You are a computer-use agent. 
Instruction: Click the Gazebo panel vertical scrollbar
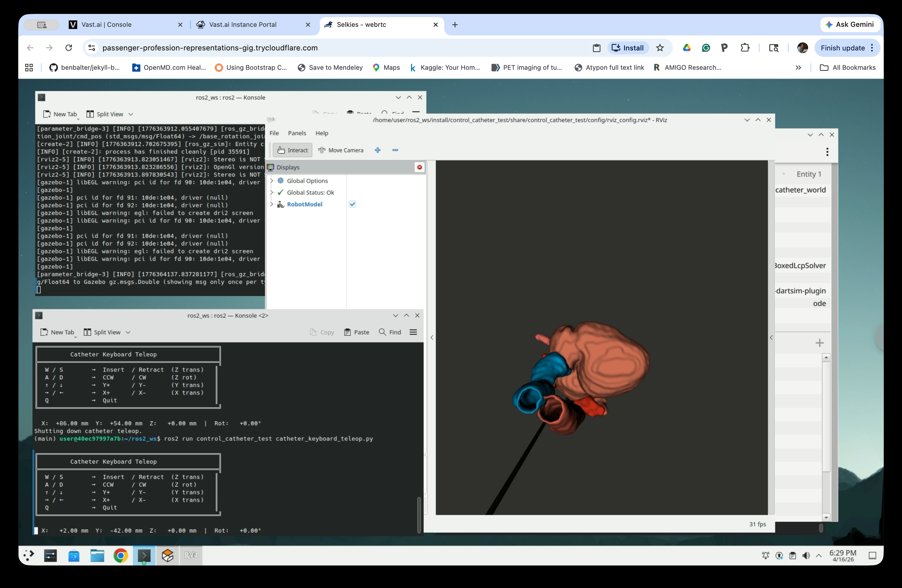(x=826, y=417)
